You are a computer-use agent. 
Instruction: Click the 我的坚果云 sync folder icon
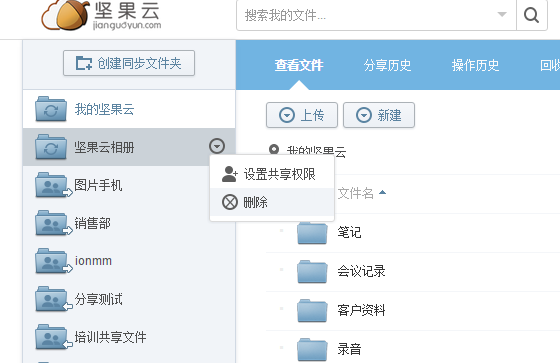pos(51,109)
